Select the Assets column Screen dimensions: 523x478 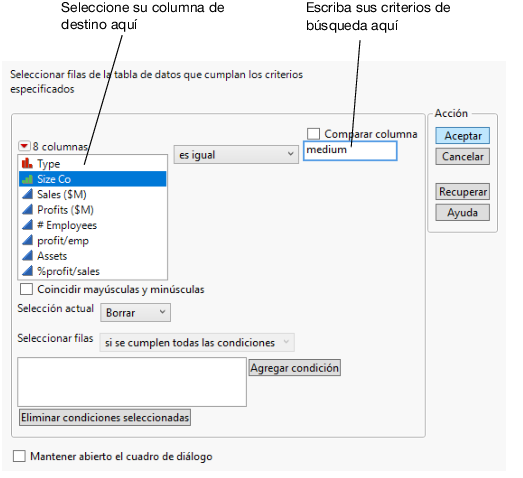(92, 256)
